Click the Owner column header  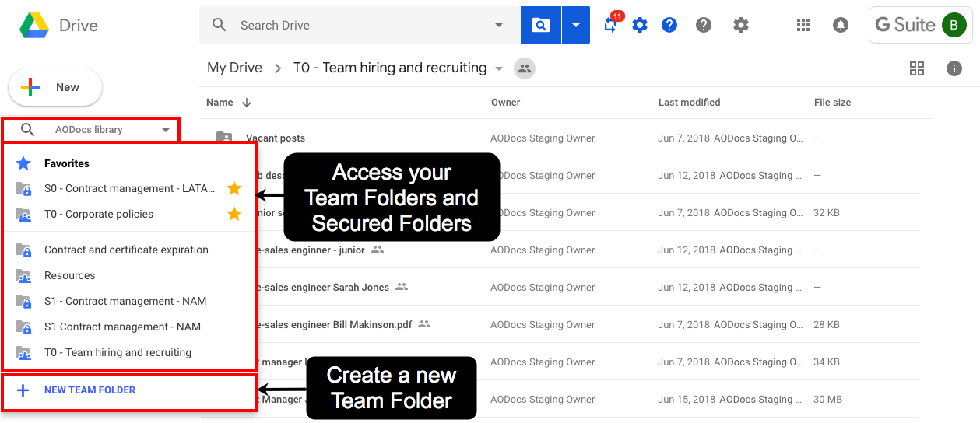505,103
